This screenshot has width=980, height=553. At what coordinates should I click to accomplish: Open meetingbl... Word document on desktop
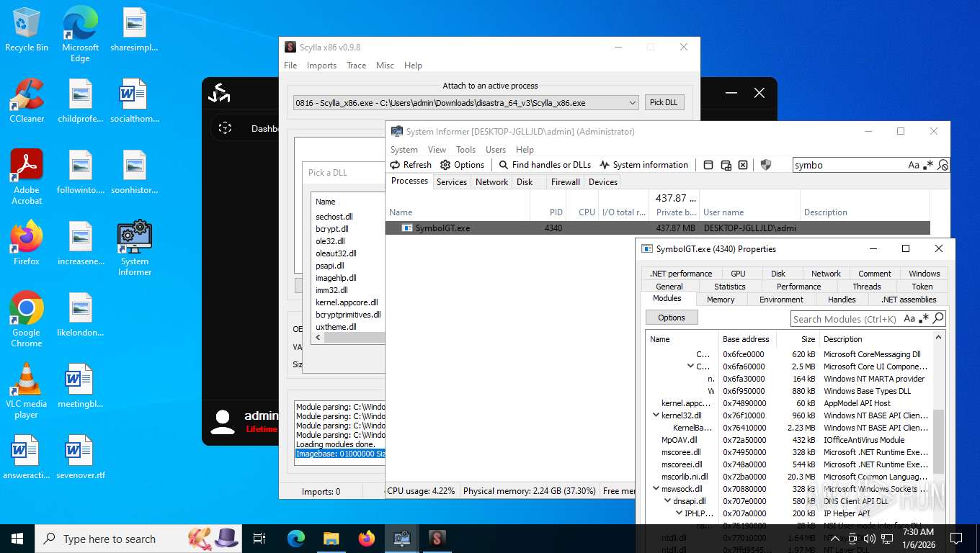point(80,386)
